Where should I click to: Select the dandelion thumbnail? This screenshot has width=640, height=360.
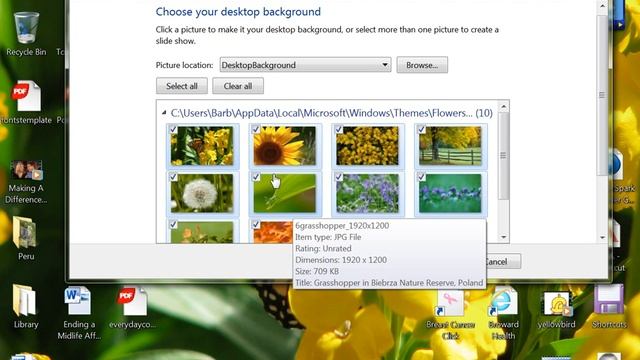pos(202,193)
